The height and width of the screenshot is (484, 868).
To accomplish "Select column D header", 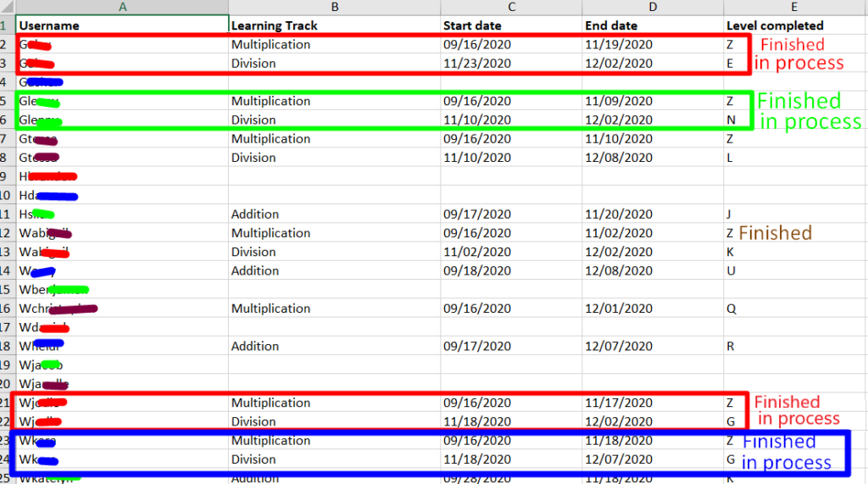I will coord(653,7).
